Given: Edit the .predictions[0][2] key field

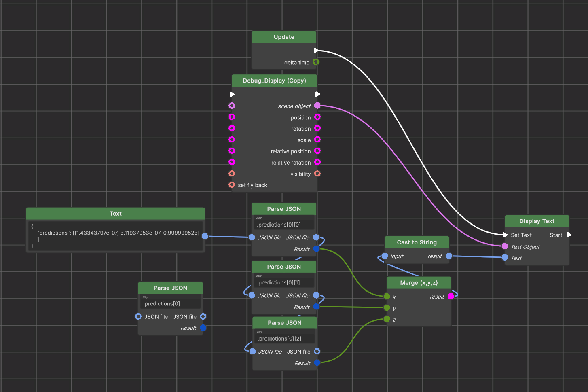Looking at the screenshot, I should [285, 339].
